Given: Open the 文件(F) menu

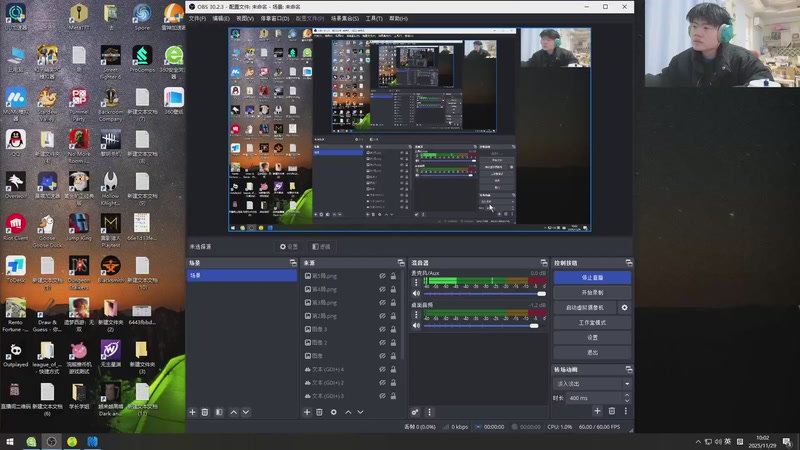Looking at the screenshot, I should coord(197,18).
